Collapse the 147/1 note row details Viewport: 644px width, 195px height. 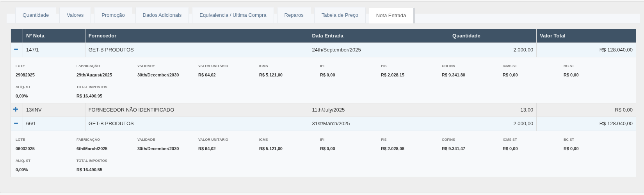[16, 50]
